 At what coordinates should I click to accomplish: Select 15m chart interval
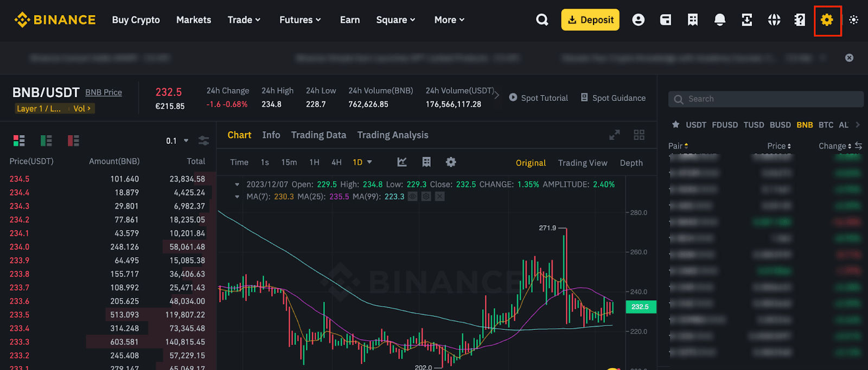pos(289,162)
